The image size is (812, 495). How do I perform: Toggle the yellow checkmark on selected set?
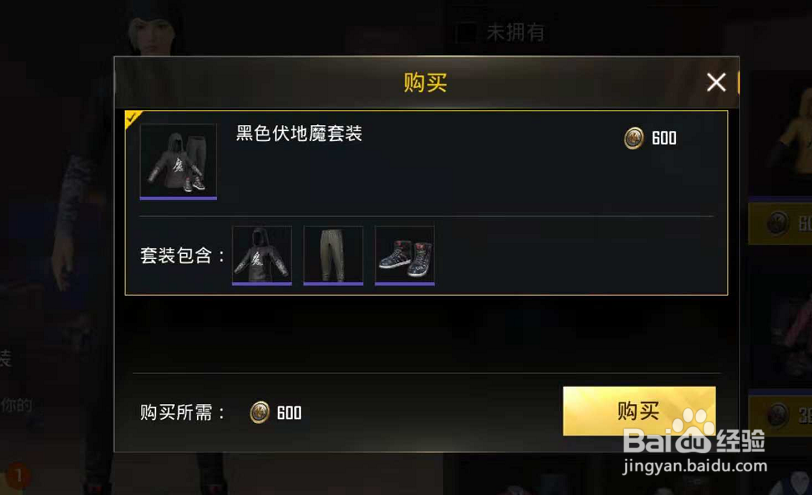pos(133,118)
